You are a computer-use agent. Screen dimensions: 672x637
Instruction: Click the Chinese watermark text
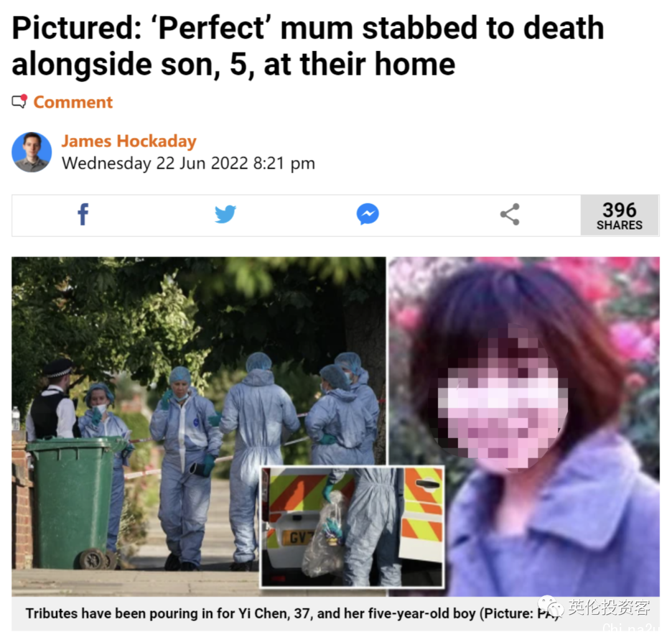tap(609, 607)
